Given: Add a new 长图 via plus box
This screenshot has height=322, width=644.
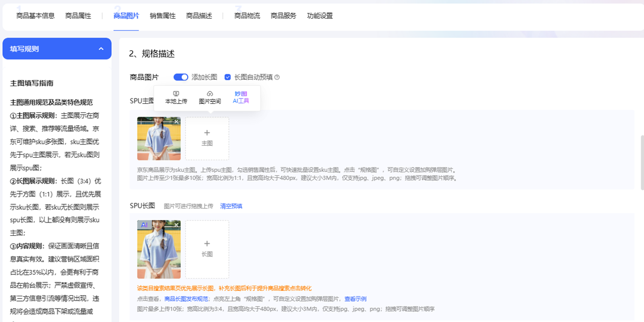Looking at the screenshot, I should click(x=207, y=249).
